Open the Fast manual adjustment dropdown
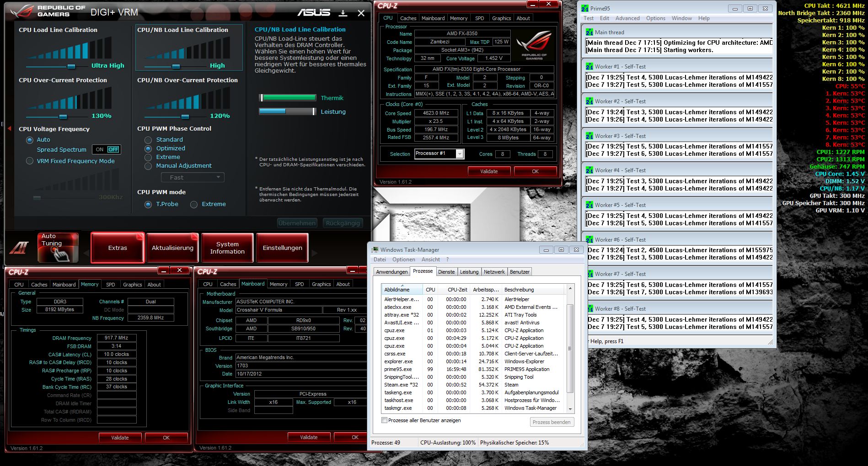868x466 pixels. (x=193, y=177)
